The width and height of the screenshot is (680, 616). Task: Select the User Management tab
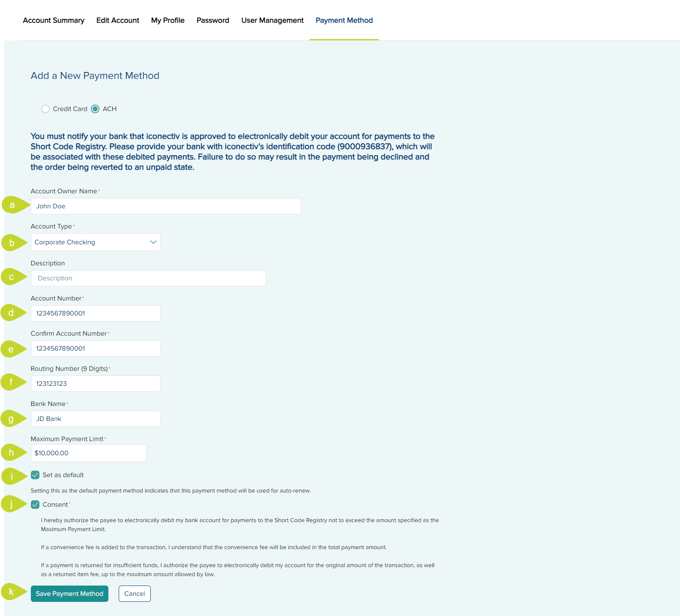273,20
